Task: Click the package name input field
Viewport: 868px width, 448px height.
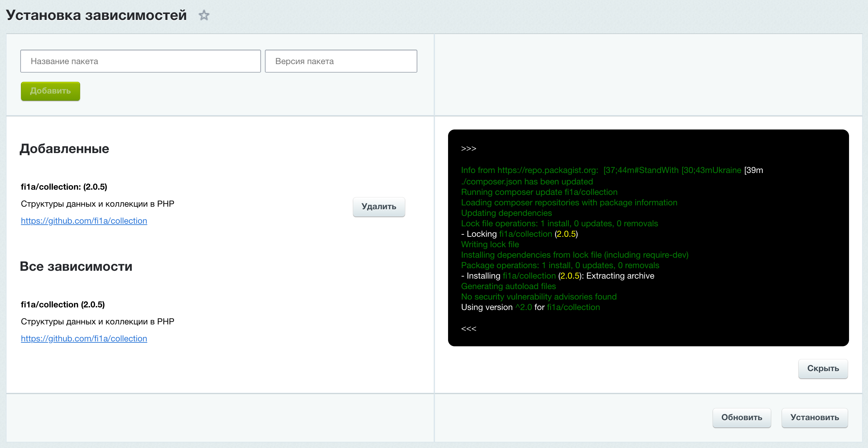Action: (141, 61)
